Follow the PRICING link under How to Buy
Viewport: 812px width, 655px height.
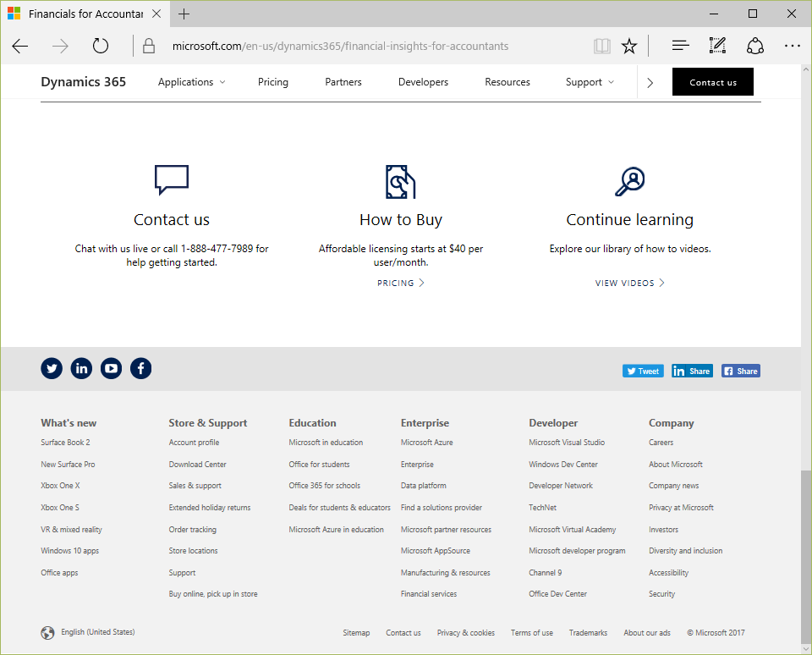[401, 283]
